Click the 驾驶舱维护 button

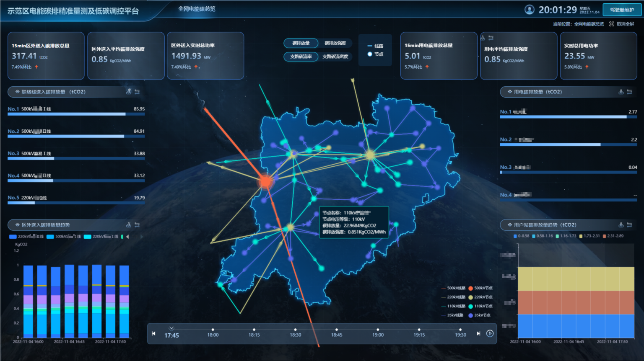click(x=621, y=10)
